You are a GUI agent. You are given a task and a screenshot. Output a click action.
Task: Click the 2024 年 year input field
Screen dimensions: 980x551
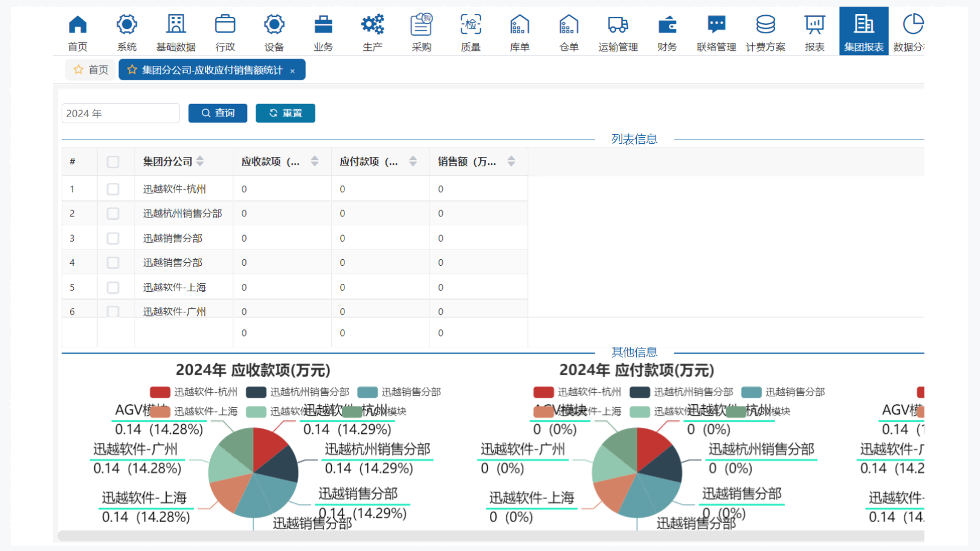(x=120, y=114)
